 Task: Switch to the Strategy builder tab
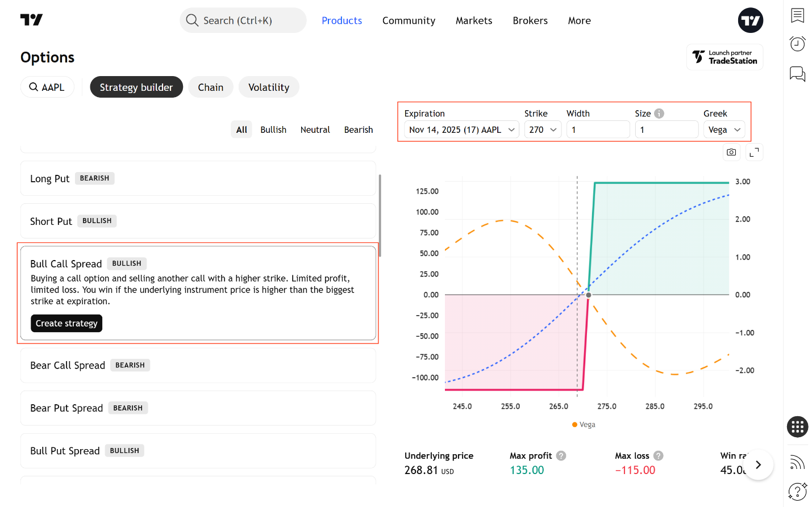pyautogui.click(x=136, y=87)
